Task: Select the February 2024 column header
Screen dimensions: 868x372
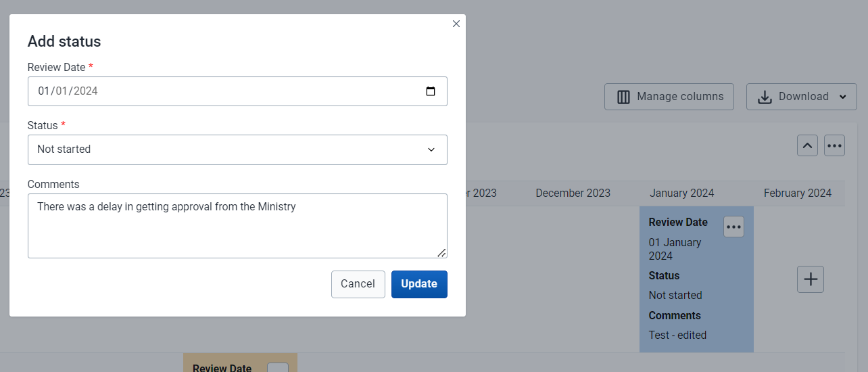Action: (x=798, y=193)
